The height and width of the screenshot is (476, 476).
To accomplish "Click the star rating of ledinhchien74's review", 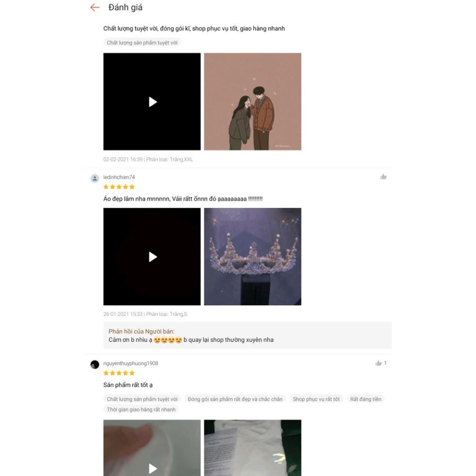I will click(x=119, y=187).
